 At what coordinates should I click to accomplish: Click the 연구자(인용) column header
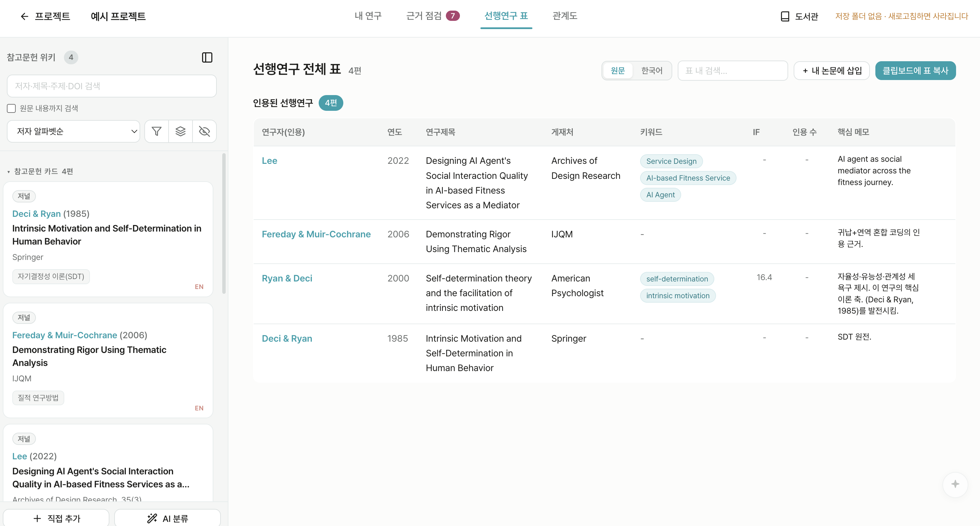click(x=283, y=132)
